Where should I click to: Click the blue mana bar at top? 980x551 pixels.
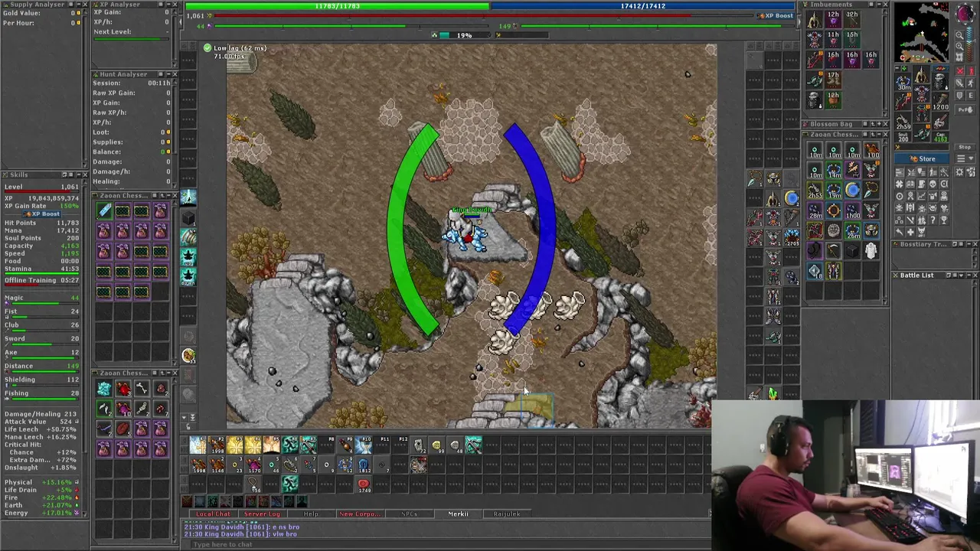[x=643, y=6]
